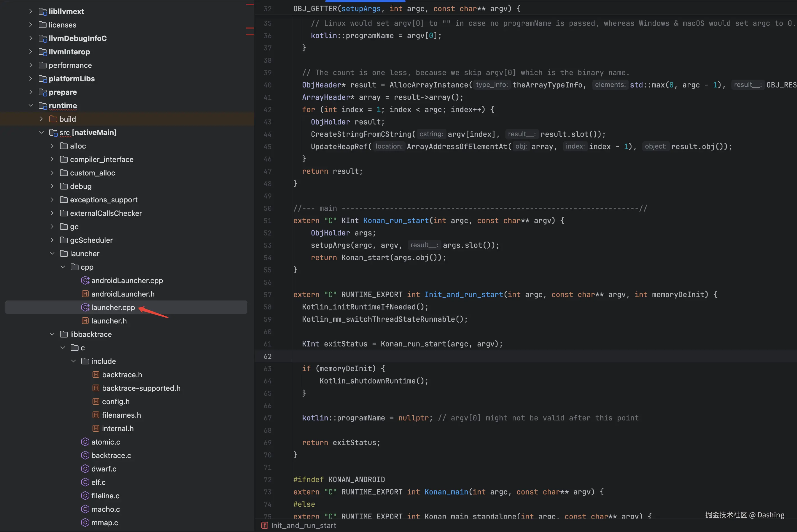Click the androidLauncher.h header icon
The image size is (797, 532).
click(x=85, y=294)
